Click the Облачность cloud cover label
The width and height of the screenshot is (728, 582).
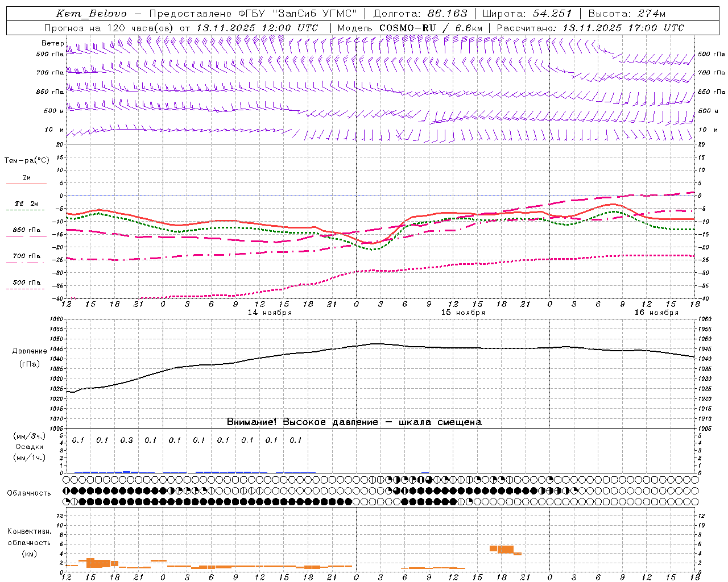[29, 493]
